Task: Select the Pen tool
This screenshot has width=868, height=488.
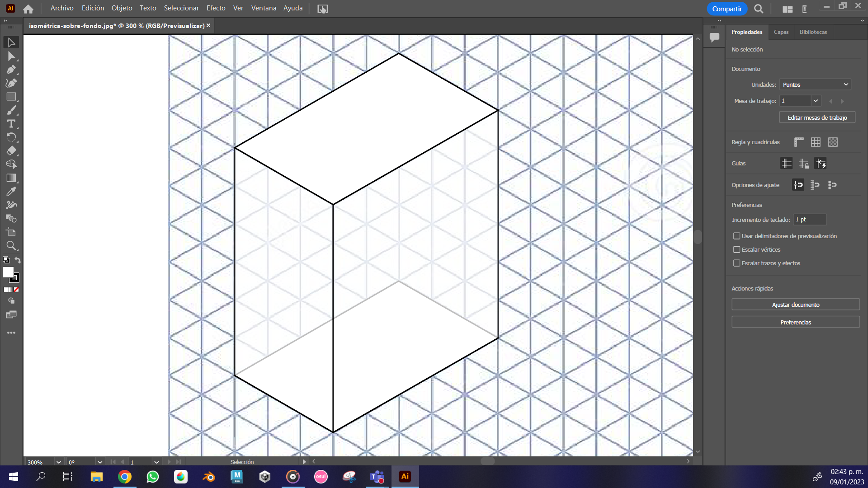Action: (11, 70)
